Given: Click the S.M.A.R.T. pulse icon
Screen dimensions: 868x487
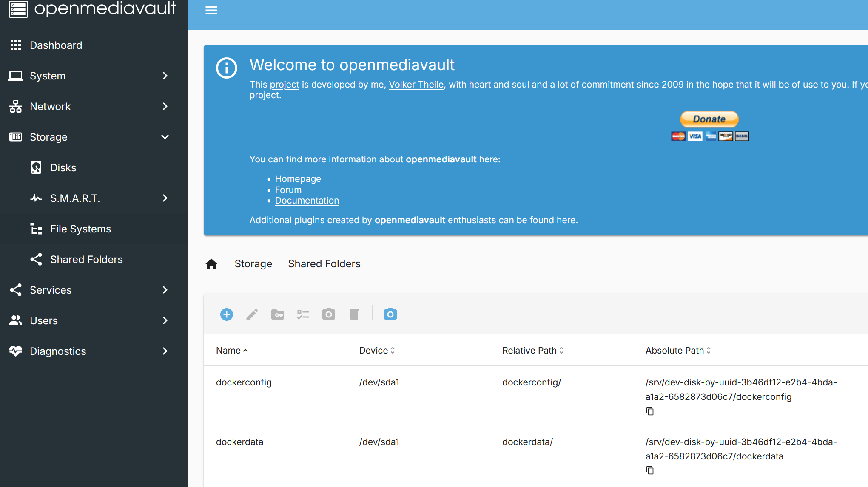Looking at the screenshot, I should 36,198.
